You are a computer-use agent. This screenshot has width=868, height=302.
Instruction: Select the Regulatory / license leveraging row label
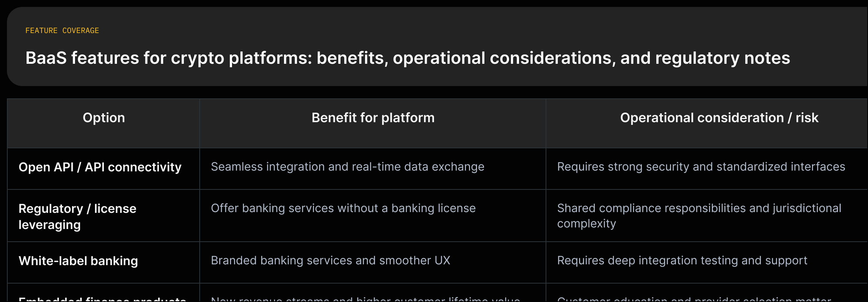pyautogui.click(x=77, y=217)
